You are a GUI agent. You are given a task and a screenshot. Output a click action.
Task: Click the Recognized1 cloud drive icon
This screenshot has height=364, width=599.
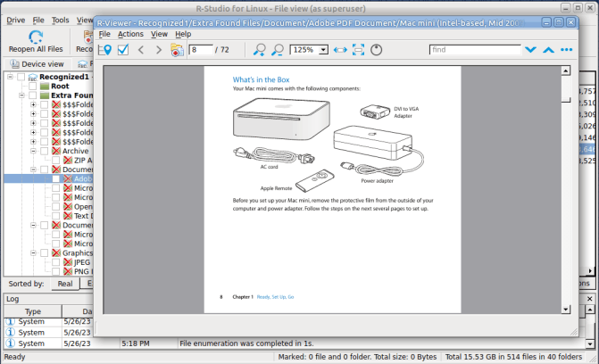32,77
